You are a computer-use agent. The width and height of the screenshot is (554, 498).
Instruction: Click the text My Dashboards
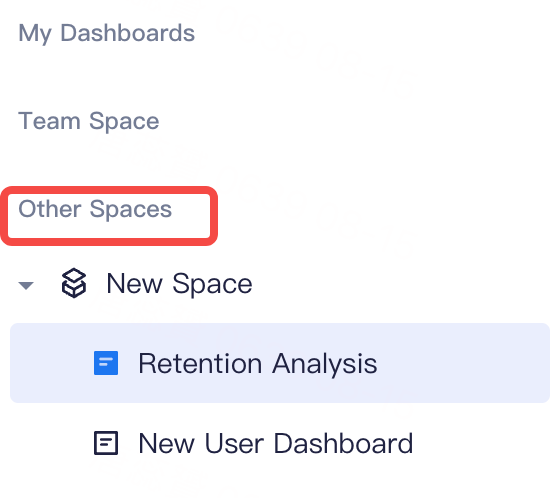106,34
